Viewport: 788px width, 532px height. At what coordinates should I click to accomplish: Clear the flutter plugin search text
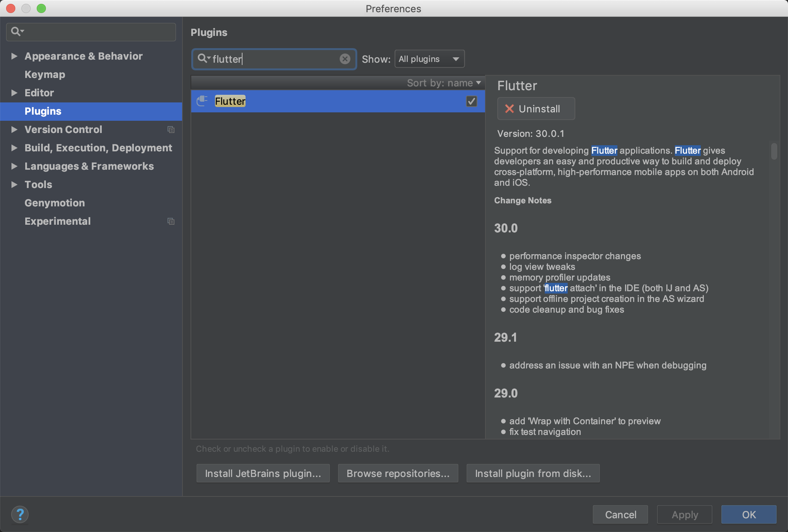(345, 59)
